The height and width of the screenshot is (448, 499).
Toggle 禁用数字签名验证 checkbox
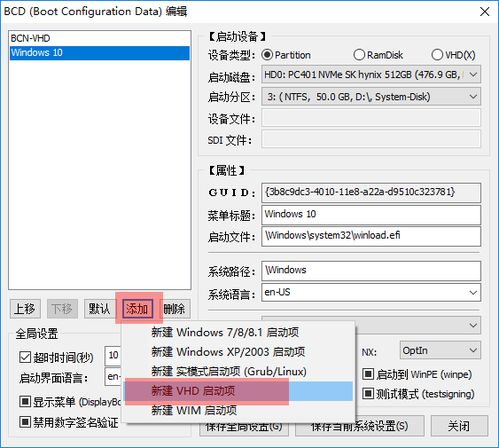(x=25, y=422)
